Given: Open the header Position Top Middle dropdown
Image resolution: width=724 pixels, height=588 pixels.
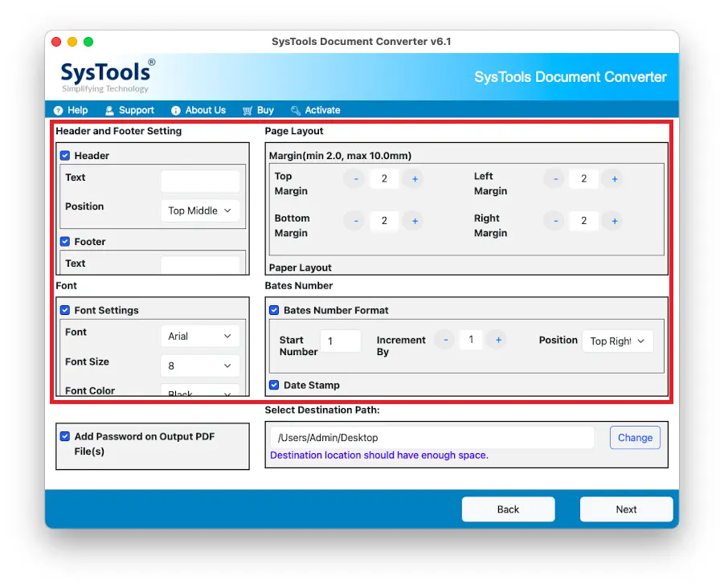Looking at the screenshot, I should [200, 211].
